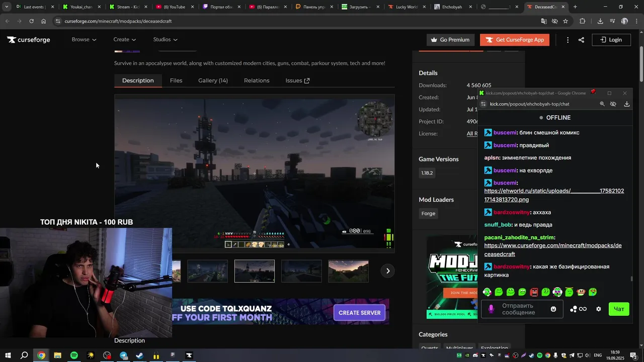
Task: Open the curseforge deceasedcraft link in chat
Action: 553,250
